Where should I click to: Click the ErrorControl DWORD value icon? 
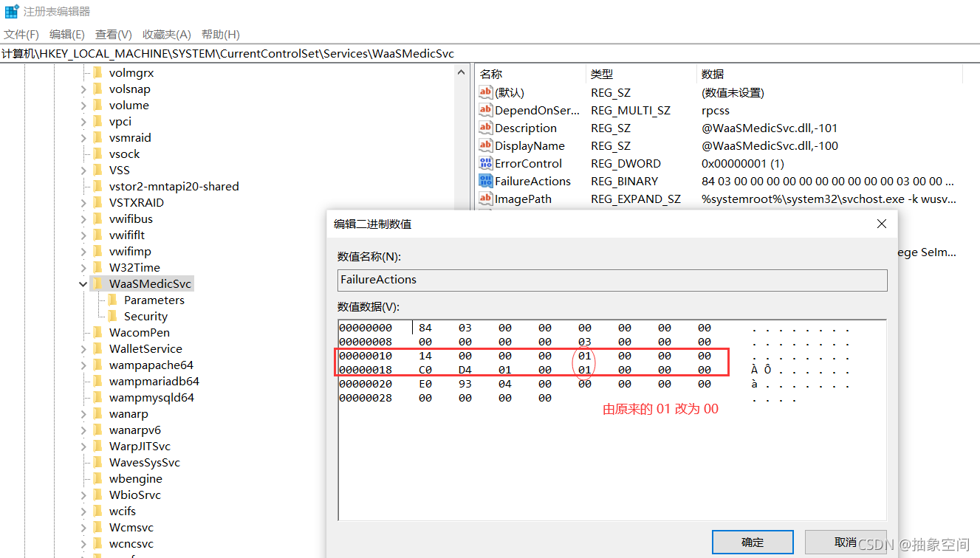pyautogui.click(x=485, y=163)
